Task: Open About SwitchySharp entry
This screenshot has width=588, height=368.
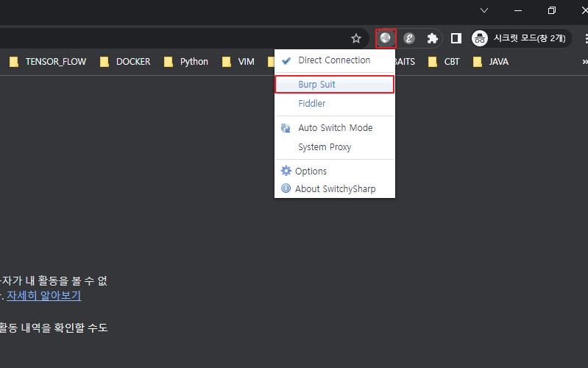Action: coord(335,188)
